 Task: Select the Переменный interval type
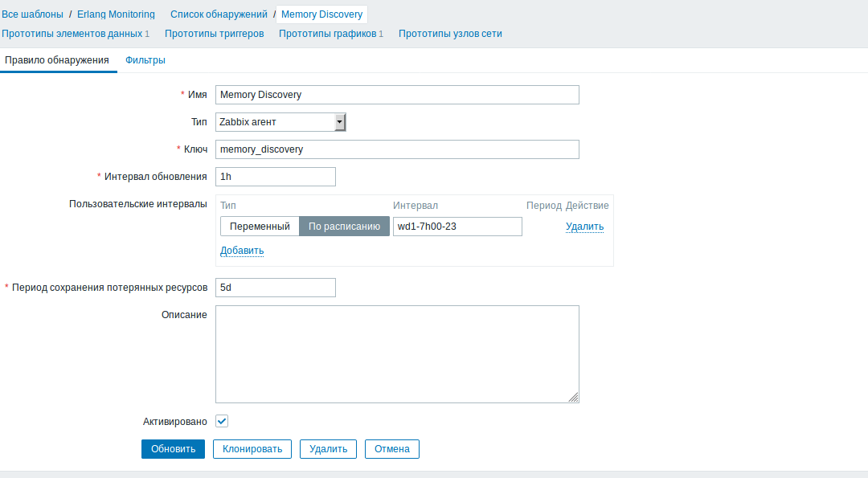pyautogui.click(x=260, y=227)
